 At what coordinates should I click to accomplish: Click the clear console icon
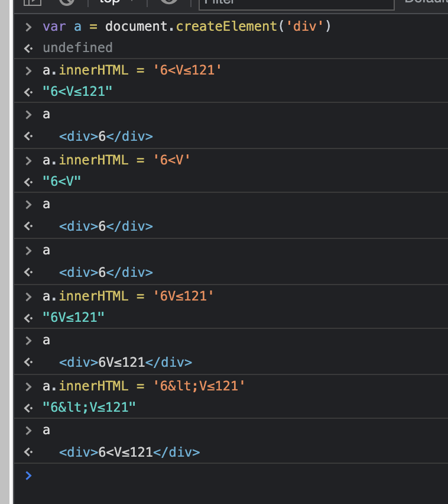[x=66, y=2]
